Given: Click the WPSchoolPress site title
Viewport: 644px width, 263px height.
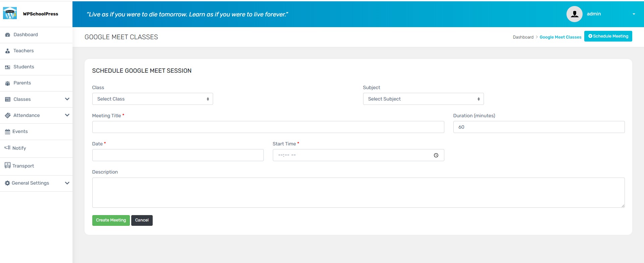Looking at the screenshot, I should (x=41, y=14).
